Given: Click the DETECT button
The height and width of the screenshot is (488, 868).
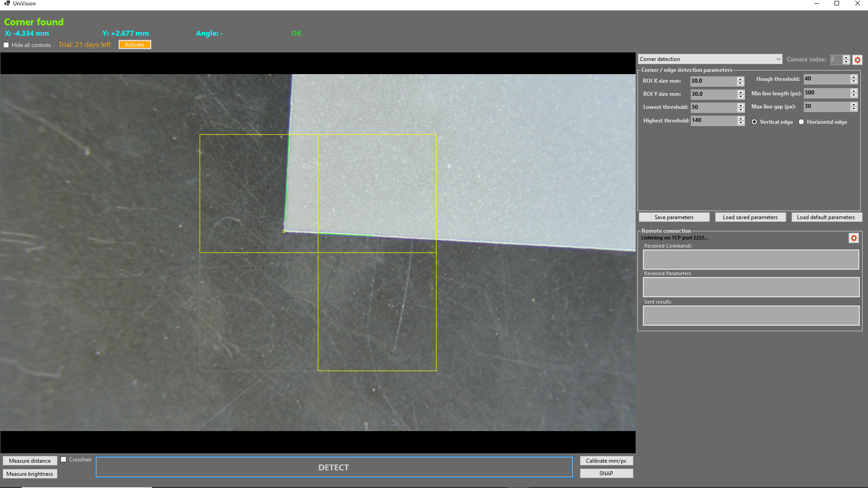Looking at the screenshot, I should click(334, 467).
